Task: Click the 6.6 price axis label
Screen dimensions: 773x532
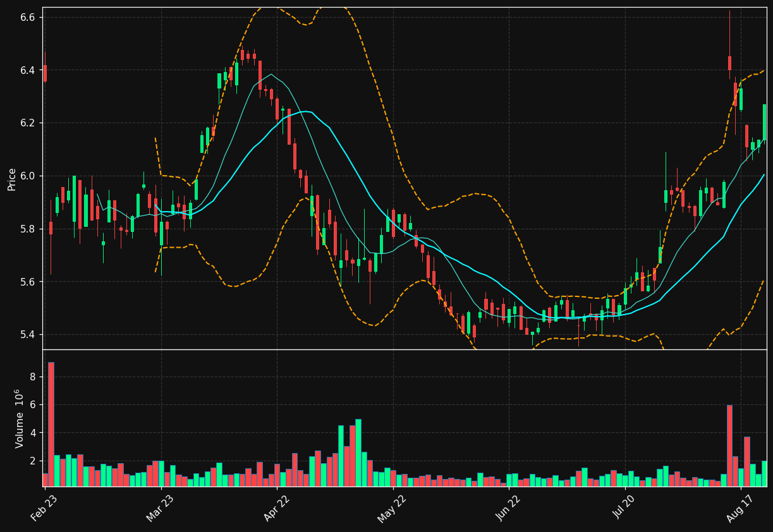Action: tap(28, 17)
